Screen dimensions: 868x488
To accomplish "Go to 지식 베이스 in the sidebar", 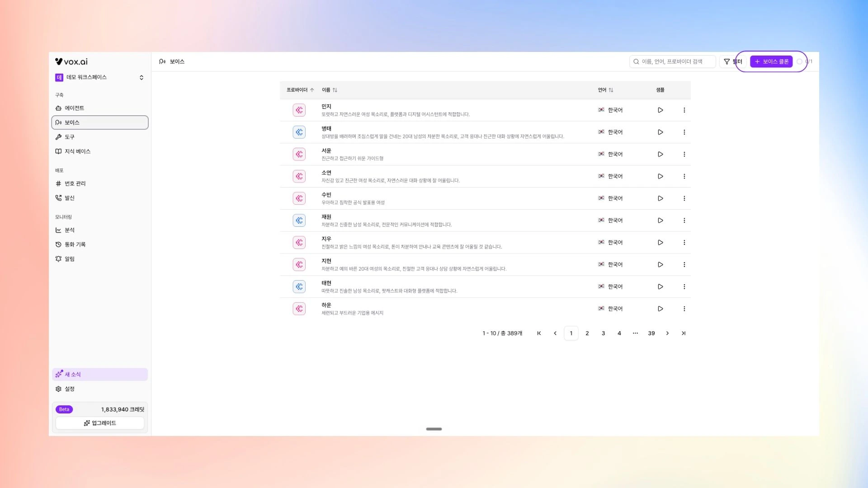I will click(99, 152).
